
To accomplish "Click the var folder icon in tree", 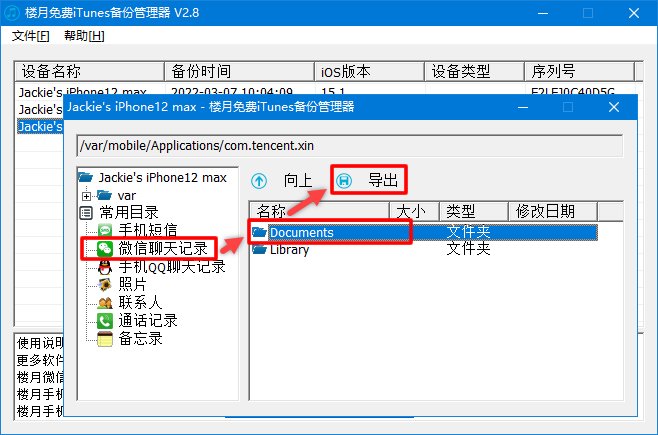I will tap(104, 195).
